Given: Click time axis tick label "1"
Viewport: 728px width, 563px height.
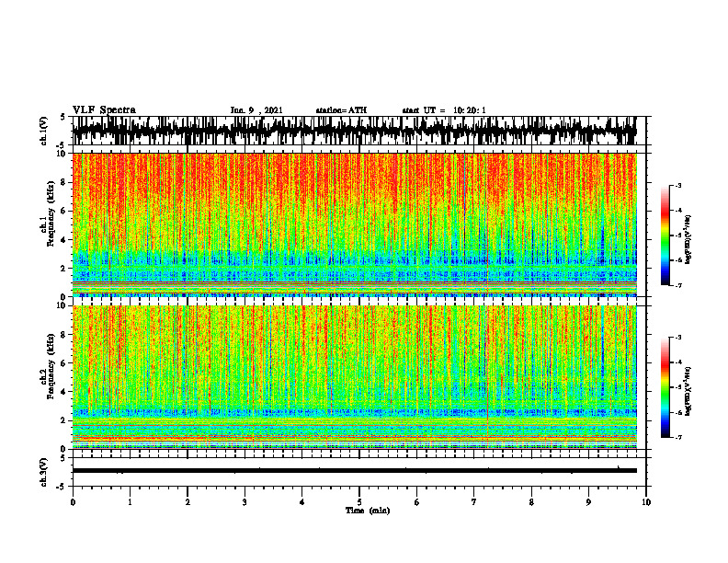Looking at the screenshot, I should (x=130, y=502).
